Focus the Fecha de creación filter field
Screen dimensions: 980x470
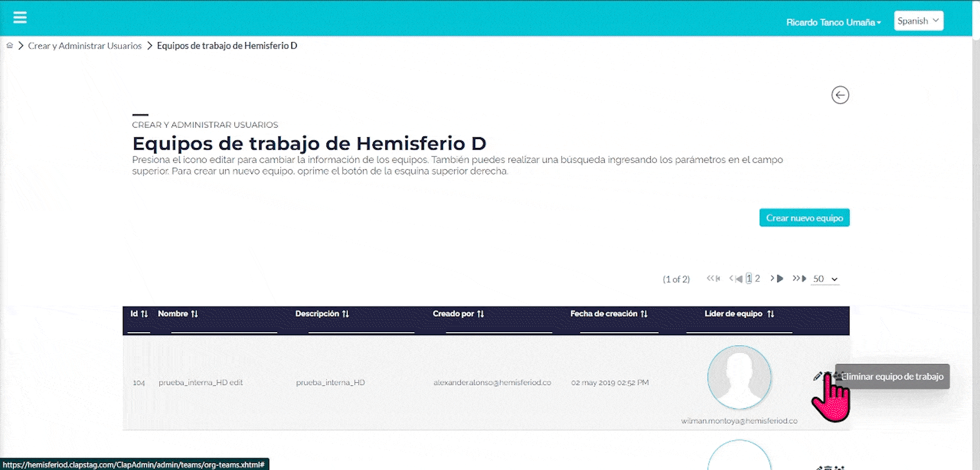[x=619, y=327]
